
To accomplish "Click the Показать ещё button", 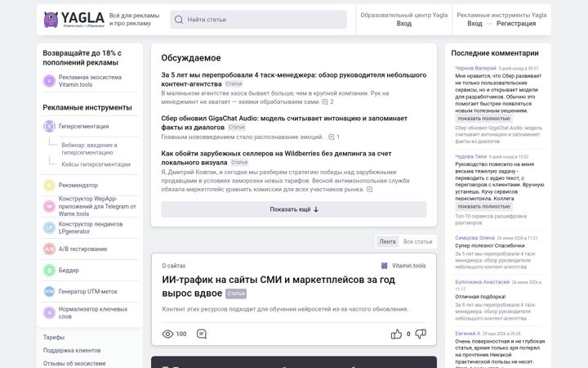I will tap(294, 209).
